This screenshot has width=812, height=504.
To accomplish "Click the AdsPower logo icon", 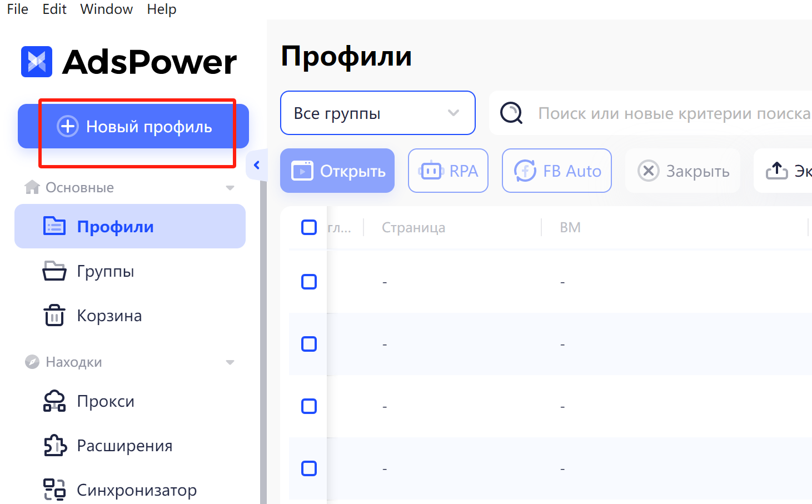I will (37, 62).
